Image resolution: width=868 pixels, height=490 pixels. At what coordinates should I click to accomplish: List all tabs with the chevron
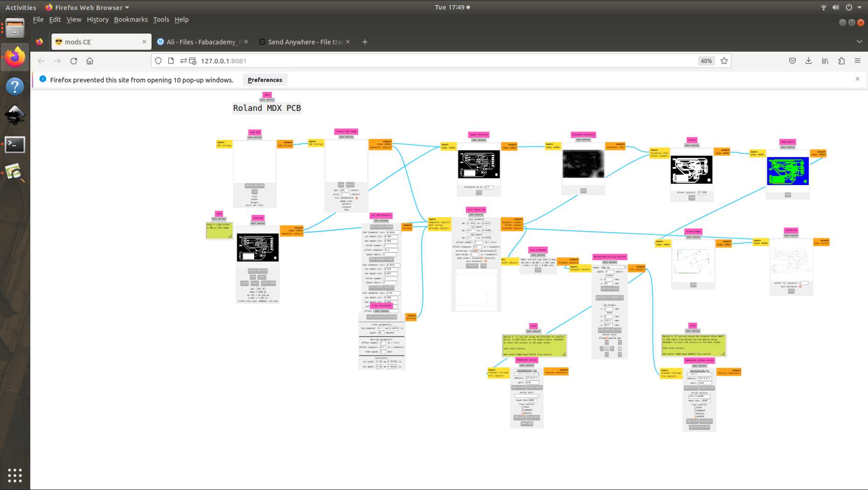tap(859, 42)
